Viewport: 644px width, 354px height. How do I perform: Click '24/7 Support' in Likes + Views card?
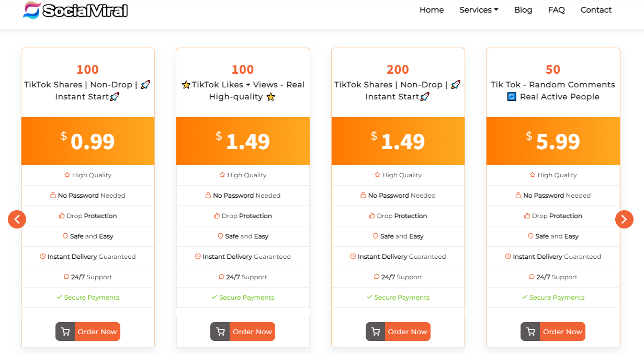[x=246, y=277]
